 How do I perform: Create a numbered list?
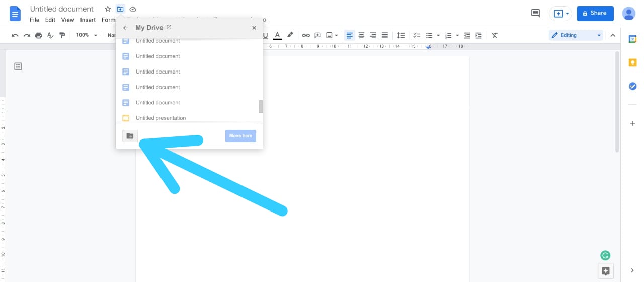(x=449, y=35)
